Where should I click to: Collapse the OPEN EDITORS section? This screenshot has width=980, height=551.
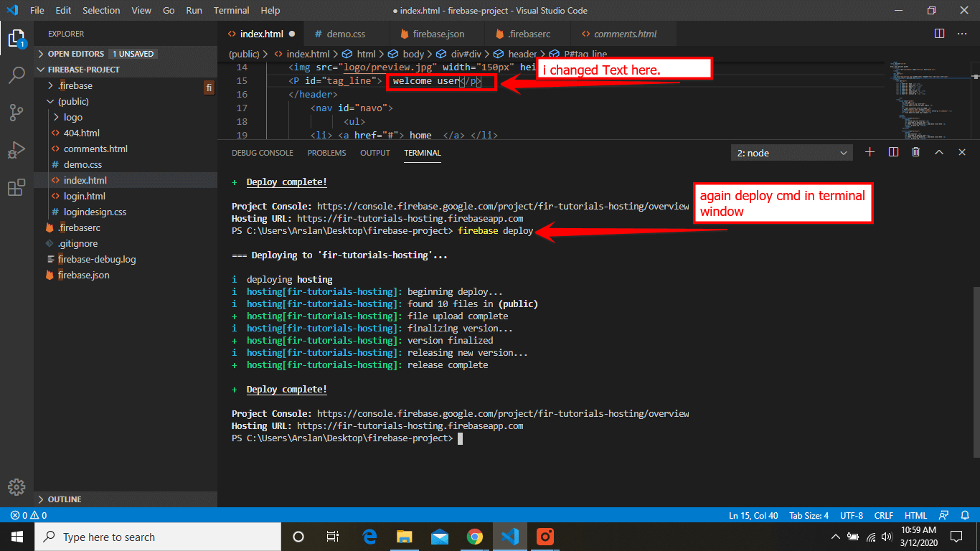click(126, 54)
